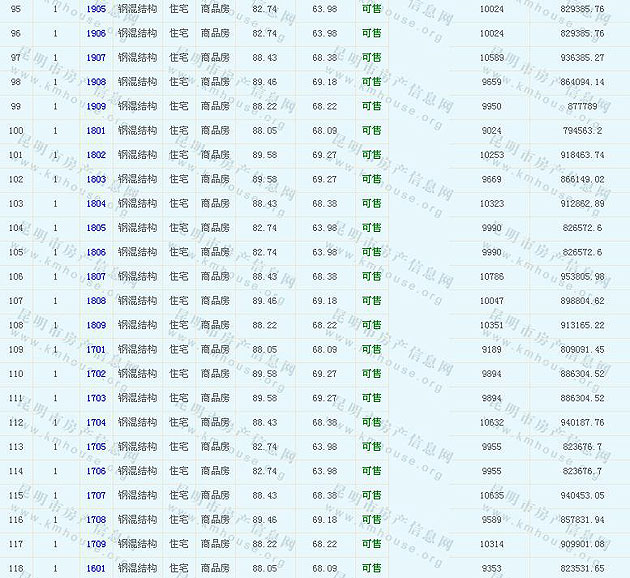Open the 1708 unit link
The height and width of the screenshot is (578, 630).
pyautogui.click(x=96, y=520)
